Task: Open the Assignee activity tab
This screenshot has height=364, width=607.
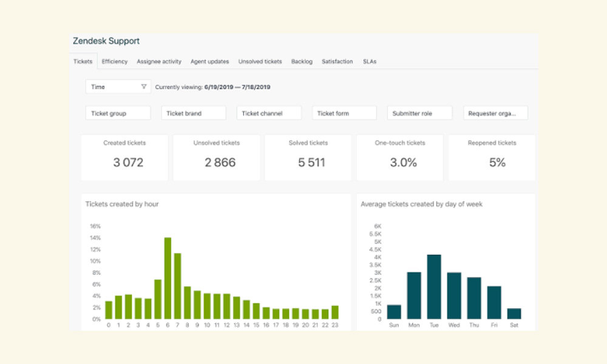Action: [x=158, y=61]
